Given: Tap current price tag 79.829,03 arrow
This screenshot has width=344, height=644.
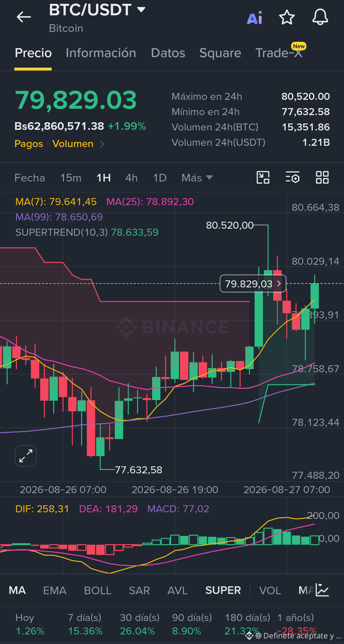Looking at the screenshot, I should tap(279, 284).
